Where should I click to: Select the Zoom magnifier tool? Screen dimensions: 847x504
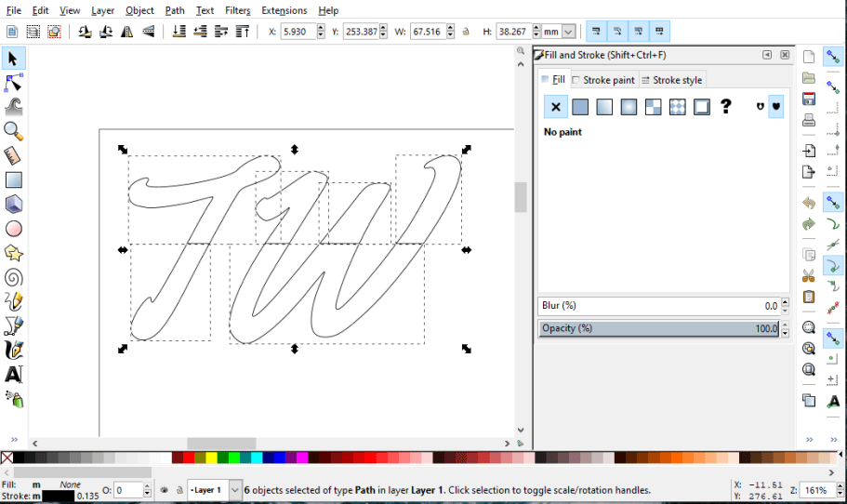point(13,131)
